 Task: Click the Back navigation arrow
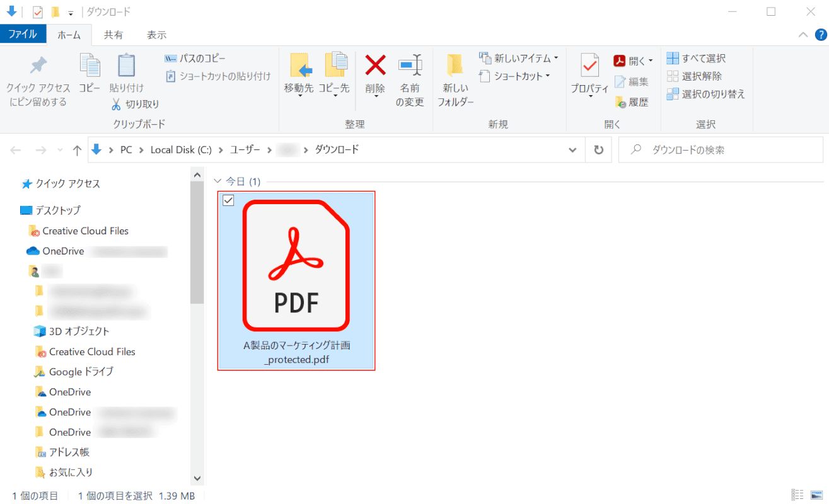pyautogui.click(x=16, y=150)
